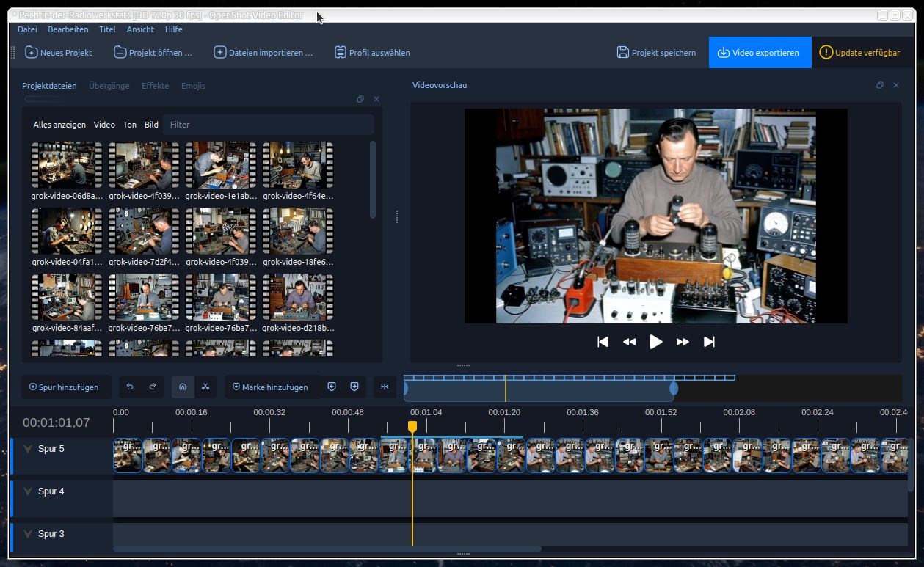
Task: Click the Filter text field
Action: click(x=268, y=125)
